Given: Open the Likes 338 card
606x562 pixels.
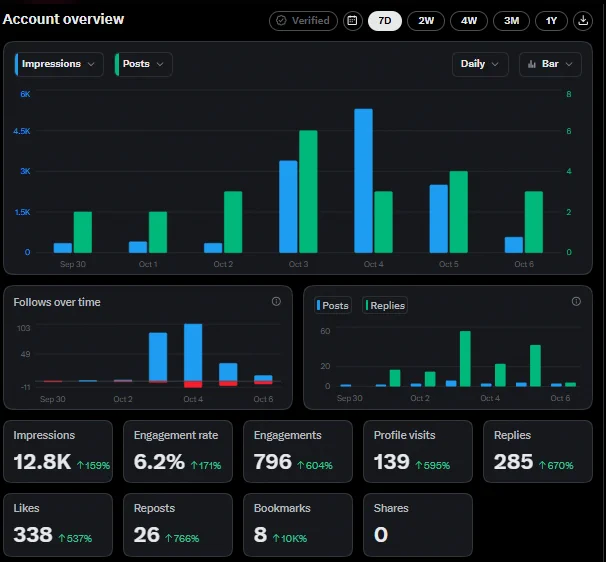Looking at the screenshot, I should (58, 525).
